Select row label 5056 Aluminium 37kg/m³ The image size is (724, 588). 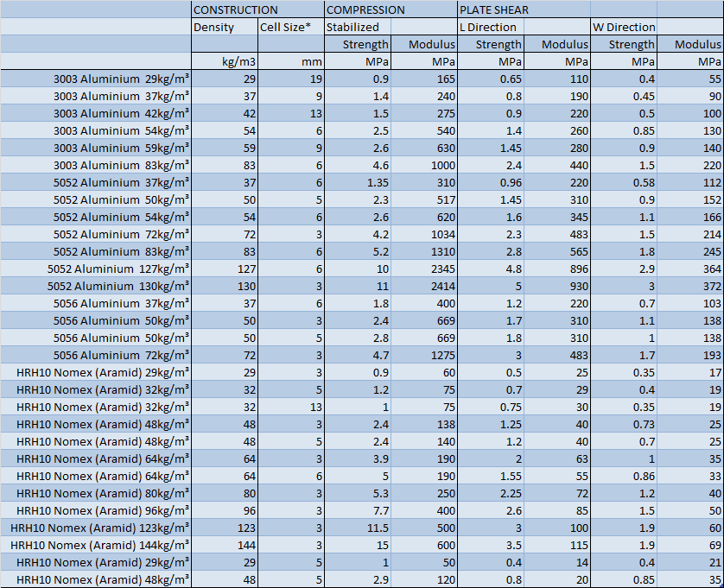click(x=96, y=303)
